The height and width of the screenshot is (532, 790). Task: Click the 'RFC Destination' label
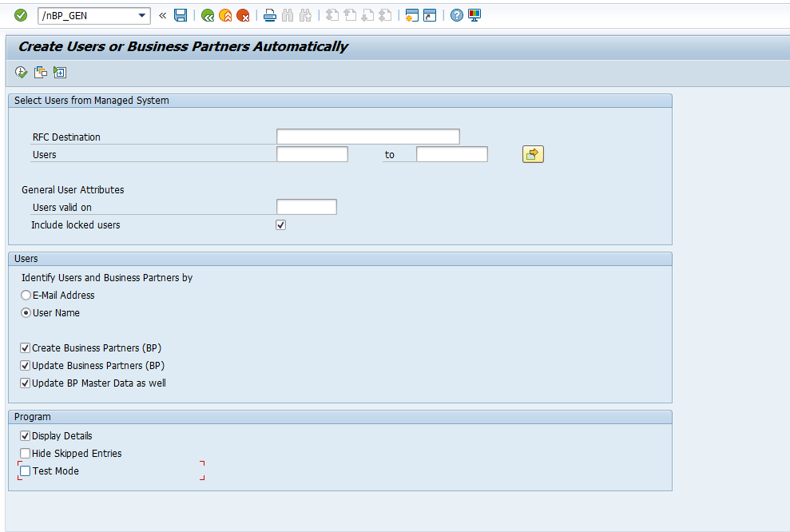[66, 137]
